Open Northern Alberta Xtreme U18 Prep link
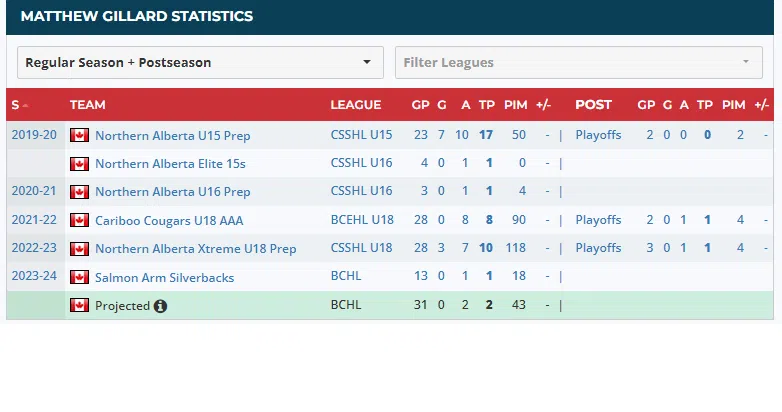 195,248
